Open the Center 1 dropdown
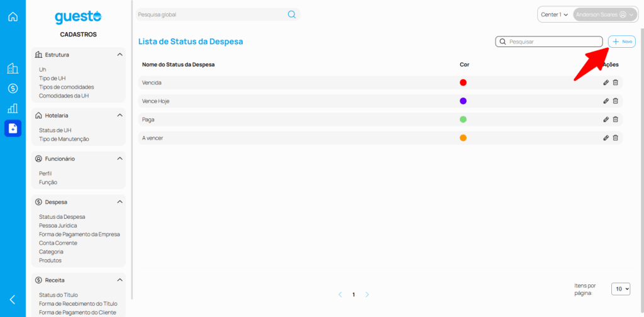This screenshot has width=644, height=317. pyautogui.click(x=554, y=14)
